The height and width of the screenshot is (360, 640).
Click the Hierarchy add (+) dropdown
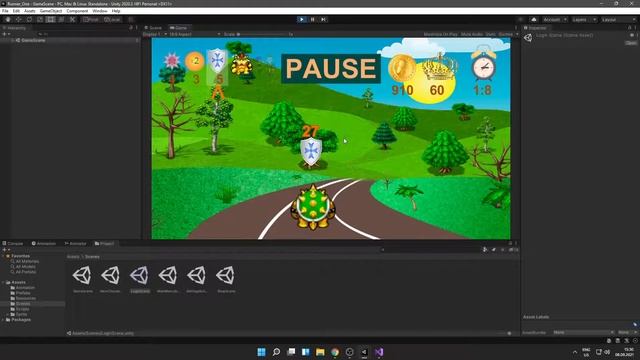6,34
